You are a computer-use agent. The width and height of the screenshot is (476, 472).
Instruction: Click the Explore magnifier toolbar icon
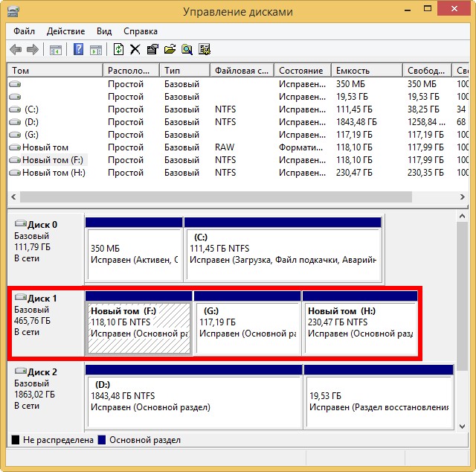[187, 49]
